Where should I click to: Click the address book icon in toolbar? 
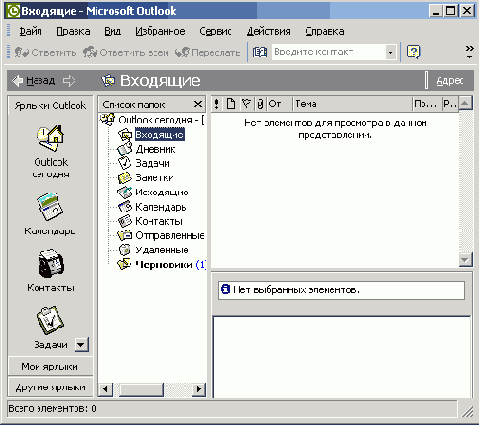260,52
